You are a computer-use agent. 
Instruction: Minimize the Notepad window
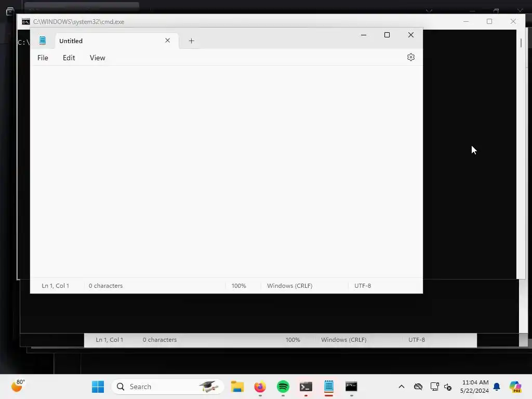364,35
